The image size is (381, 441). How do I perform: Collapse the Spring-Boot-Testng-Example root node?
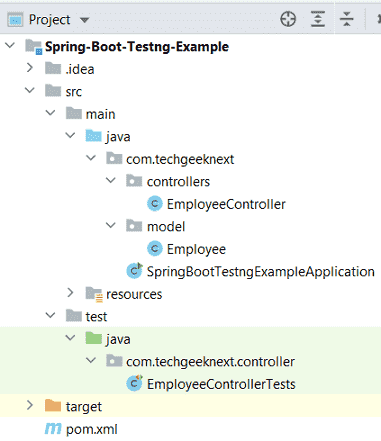pos(10,45)
